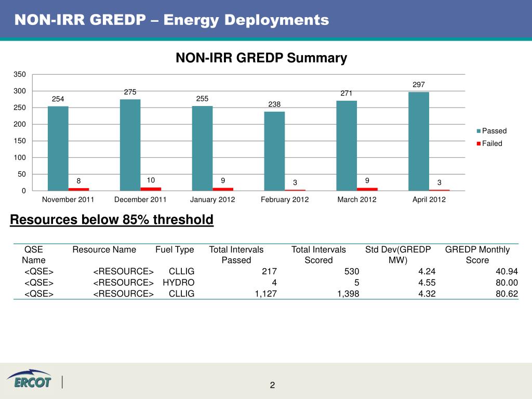Screen dimensions: 532x399
Task: Click the intervals scored value '530'
Action: tap(352, 271)
